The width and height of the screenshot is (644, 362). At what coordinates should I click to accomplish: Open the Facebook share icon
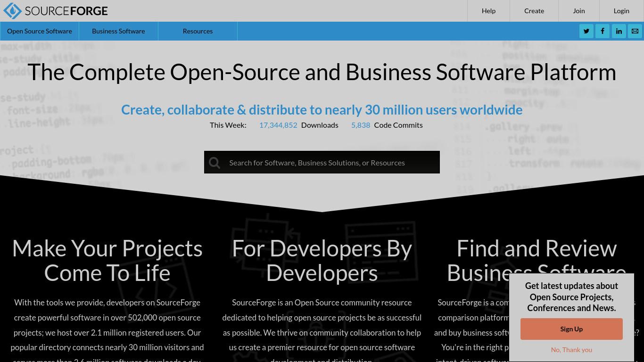tap(603, 31)
